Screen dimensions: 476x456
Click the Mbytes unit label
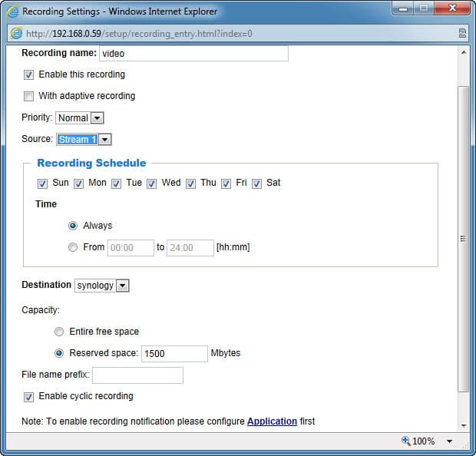coord(226,353)
